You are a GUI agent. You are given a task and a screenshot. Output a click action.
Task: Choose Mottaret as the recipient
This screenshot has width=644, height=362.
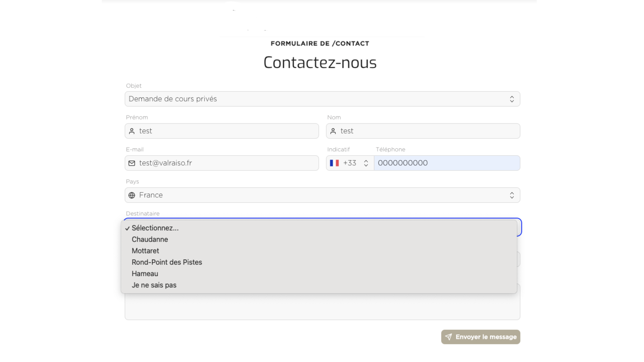(145, 251)
